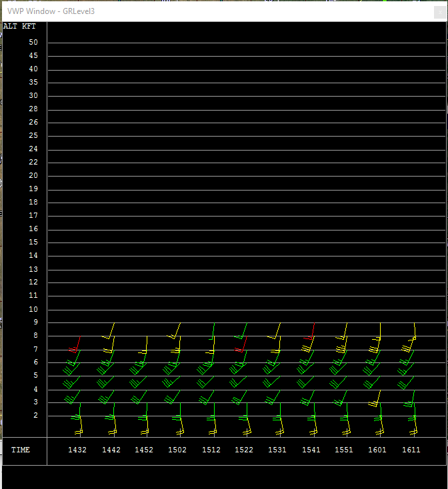
Task: Select the topmost yellow wind barb at 1442
Action: click(111, 330)
